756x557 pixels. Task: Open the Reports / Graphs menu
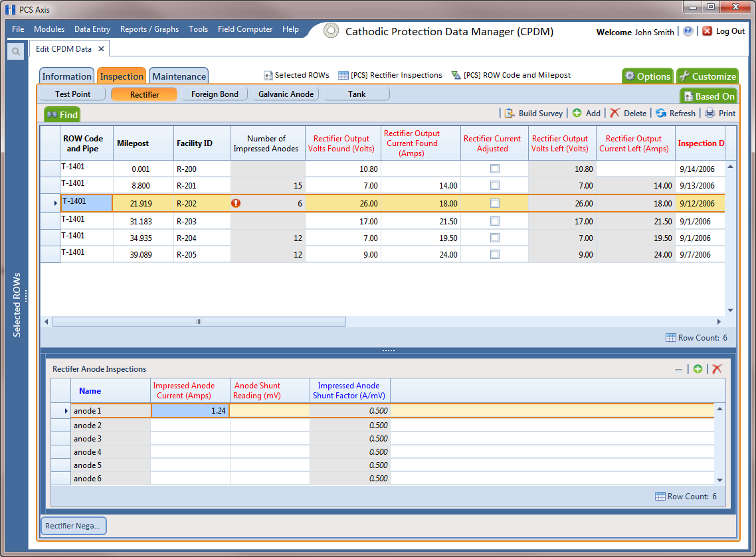149,29
